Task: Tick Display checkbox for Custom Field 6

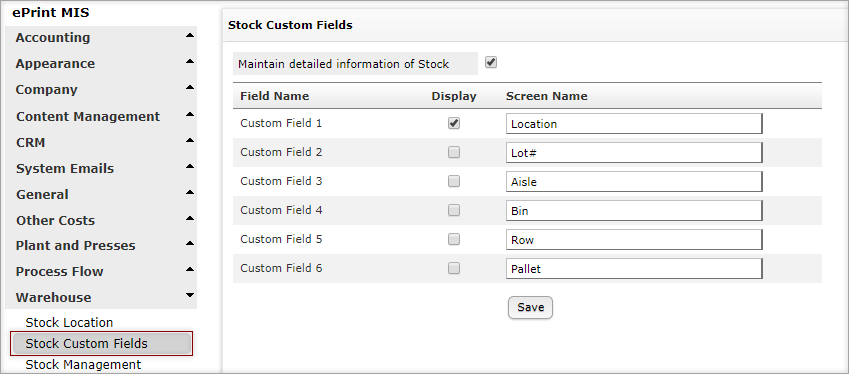Action: coord(454,268)
